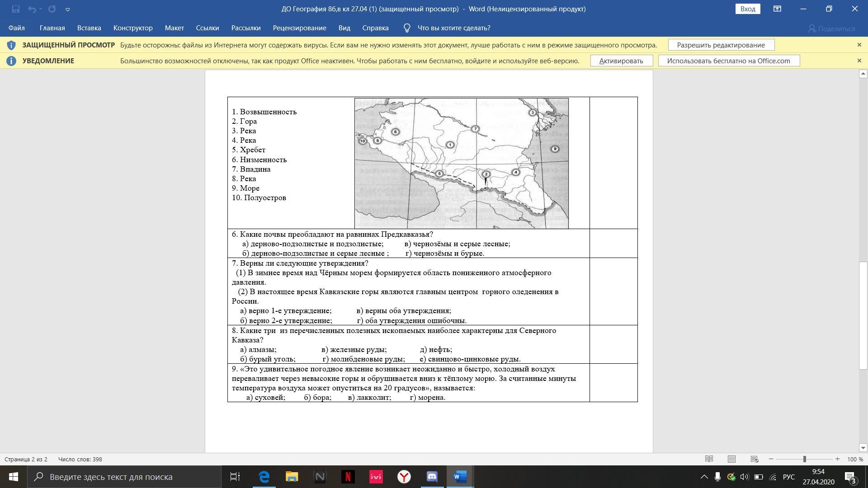Open the Ribbon Display Options menu

coord(777,9)
